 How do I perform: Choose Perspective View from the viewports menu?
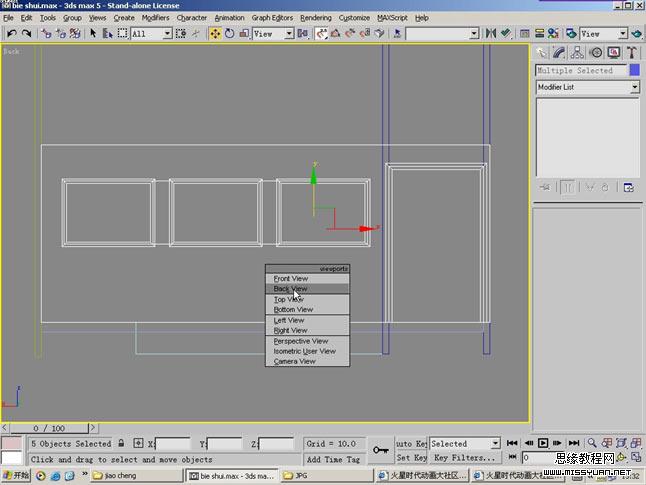click(x=307, y=341)
